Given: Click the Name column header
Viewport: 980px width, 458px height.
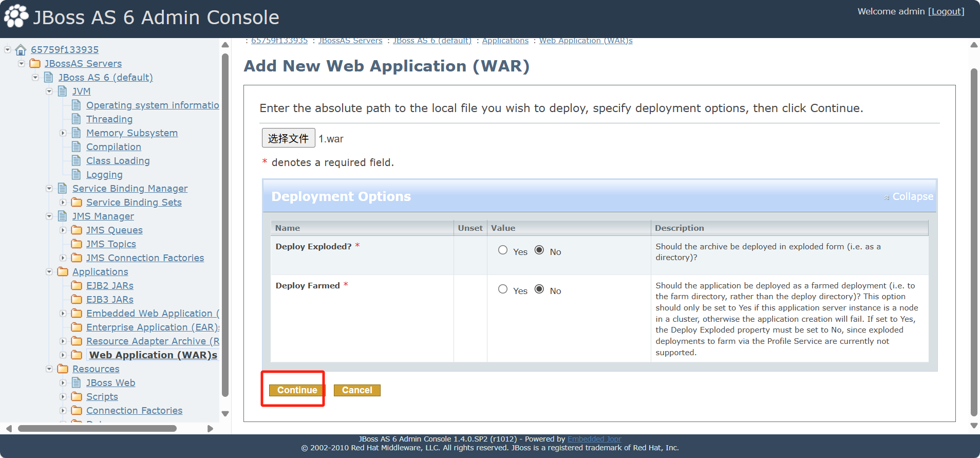Looking at the screenshot, I should pos(362,228).
